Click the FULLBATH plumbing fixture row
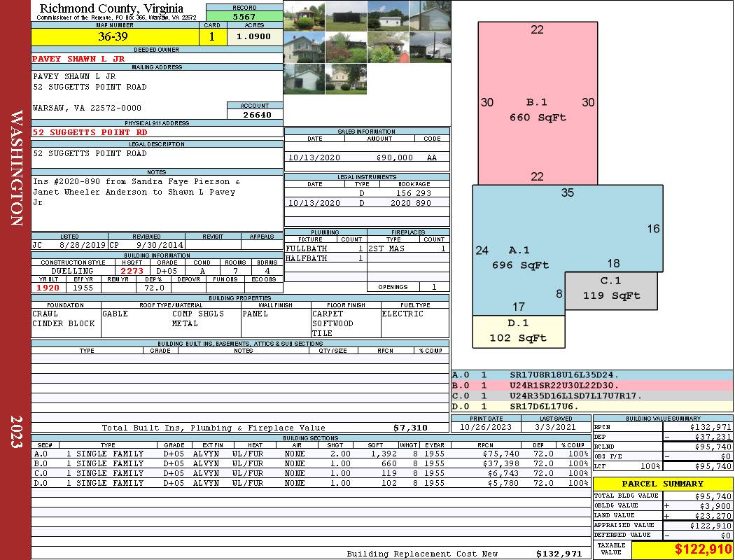This screenshot has height=560, width=735. click(x=325, y=248)
